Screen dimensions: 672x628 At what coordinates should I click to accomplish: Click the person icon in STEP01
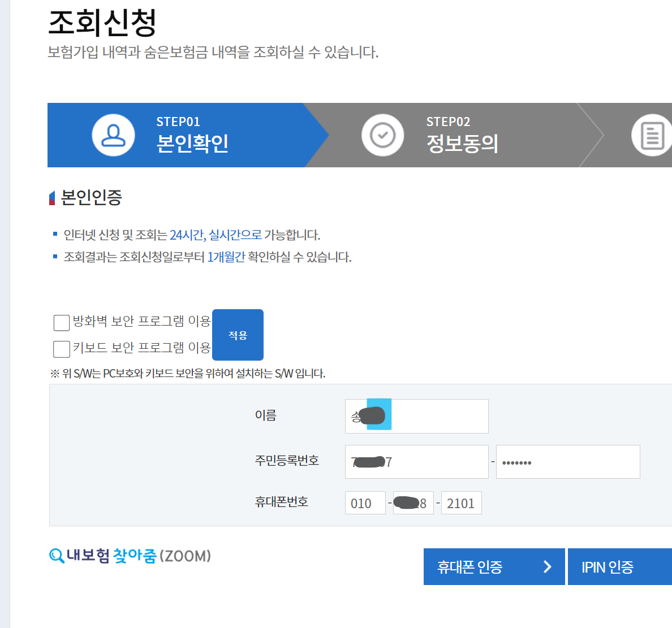pyautogui.click(x=113, y=135)
